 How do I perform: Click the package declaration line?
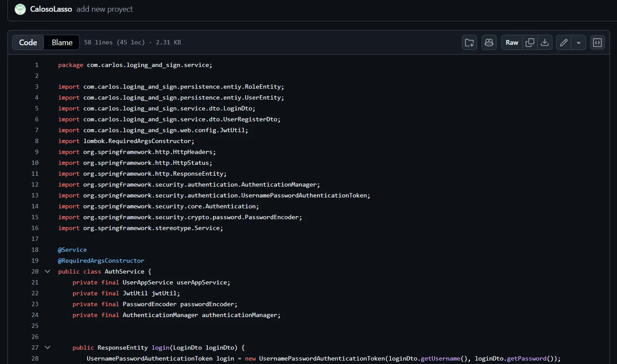tap(135, 65)
